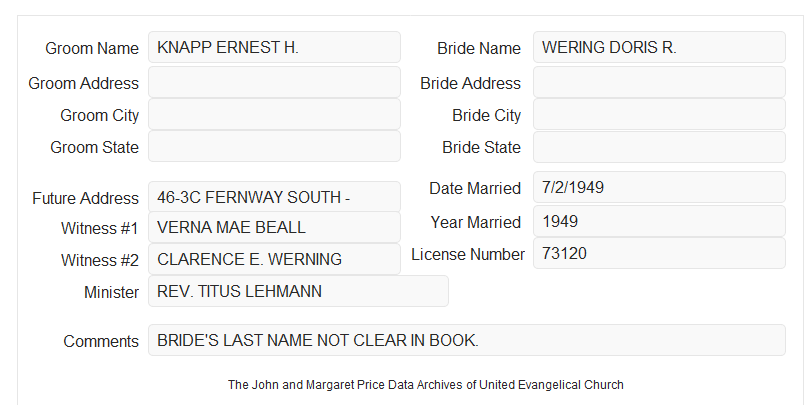Select the Future Address field
805x405 pixels.
[274, 197]
